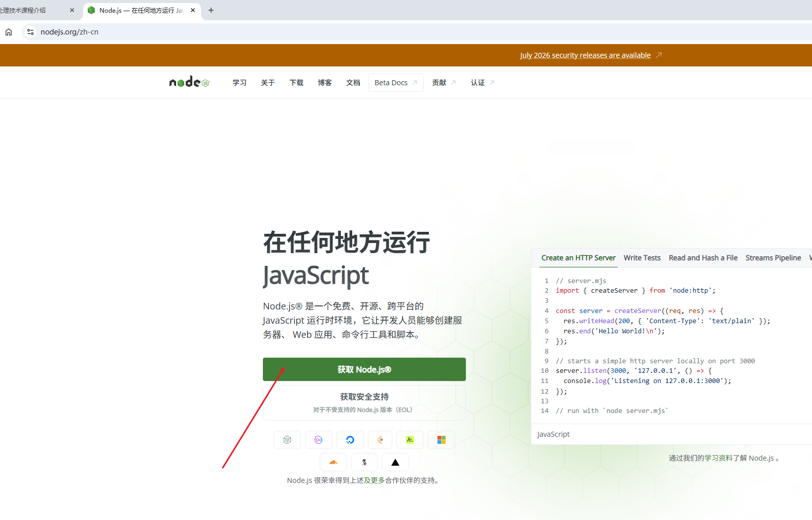812x520 pixels.
Task: Click the external arrow beside the security release notice
Action: click(x=659, y=55)
